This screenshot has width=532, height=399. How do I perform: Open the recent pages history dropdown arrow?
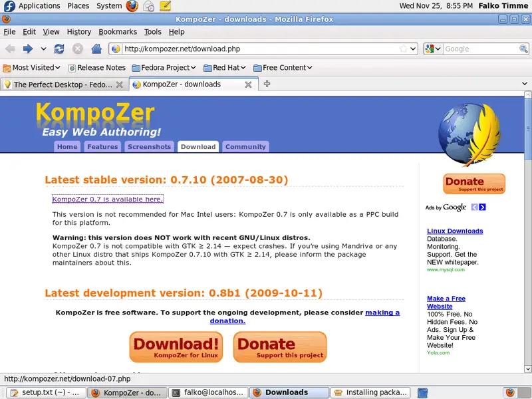click(x=43, y=49)
